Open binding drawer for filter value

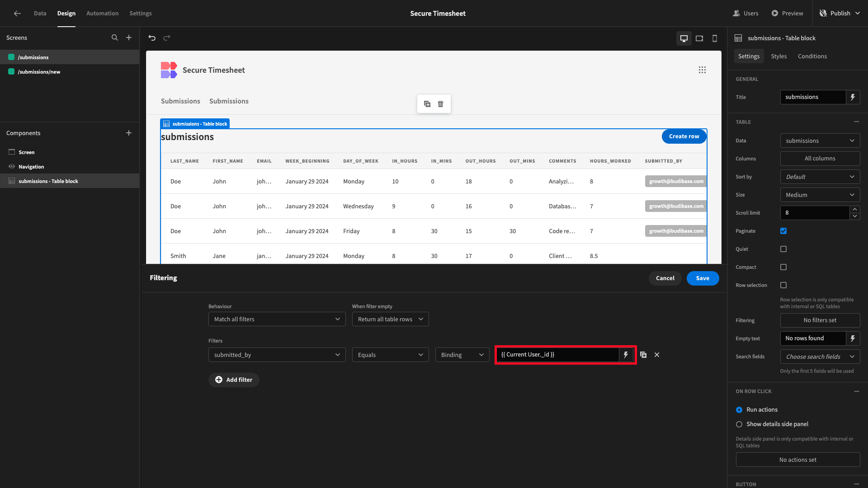[626, 355]
